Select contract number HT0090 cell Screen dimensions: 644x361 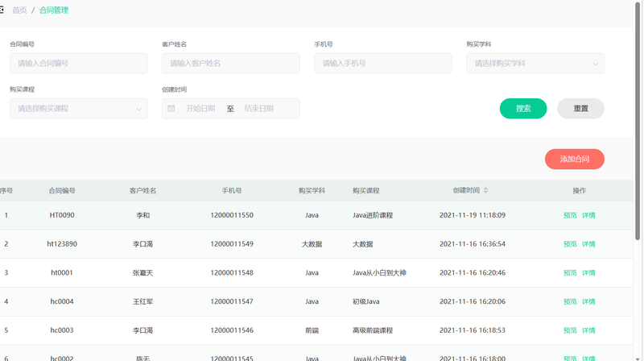(62, 215)
